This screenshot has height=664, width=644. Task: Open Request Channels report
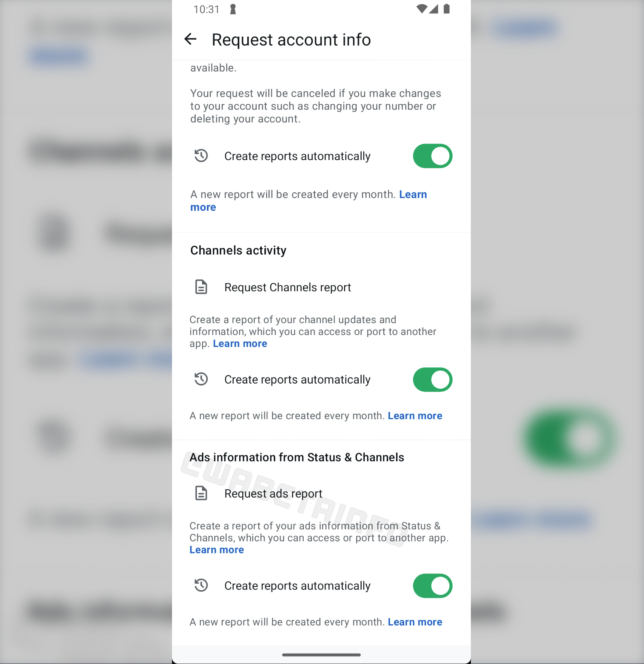[x=321, y=287]
